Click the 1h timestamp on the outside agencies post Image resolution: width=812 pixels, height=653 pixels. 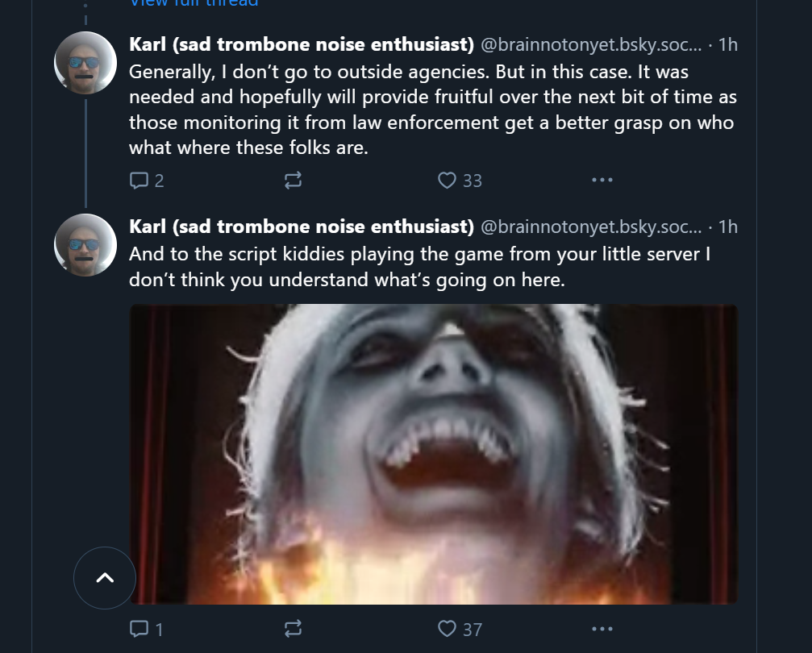click(x=727, y=44)
